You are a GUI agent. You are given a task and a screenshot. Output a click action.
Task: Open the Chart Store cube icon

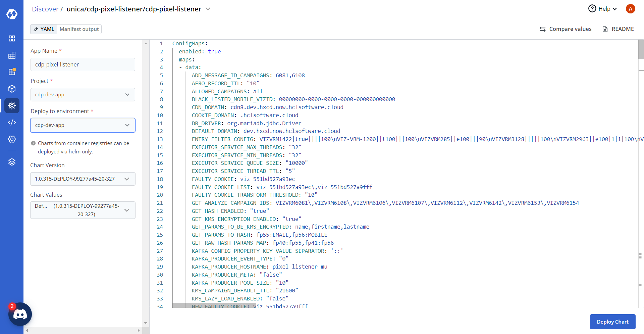point(12,89)
